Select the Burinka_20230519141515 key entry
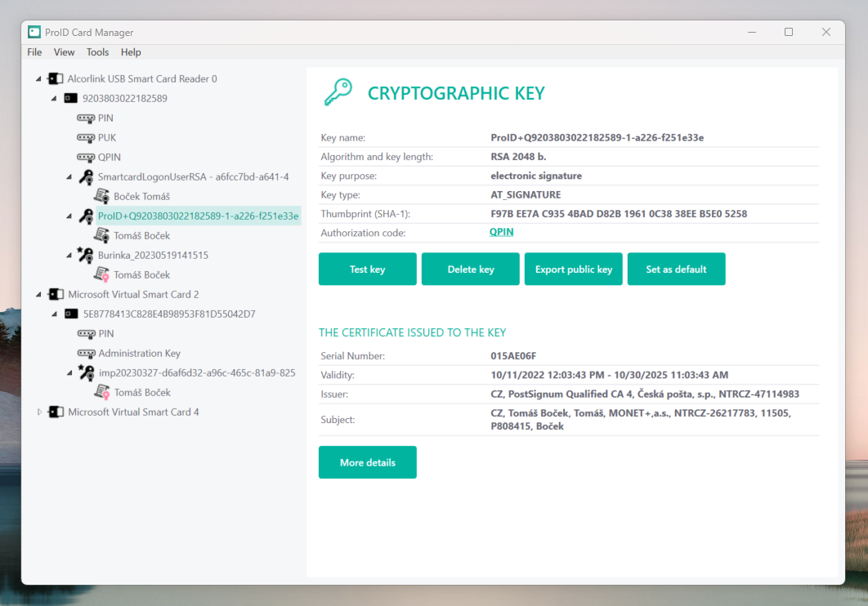 (x=153, y=256)
